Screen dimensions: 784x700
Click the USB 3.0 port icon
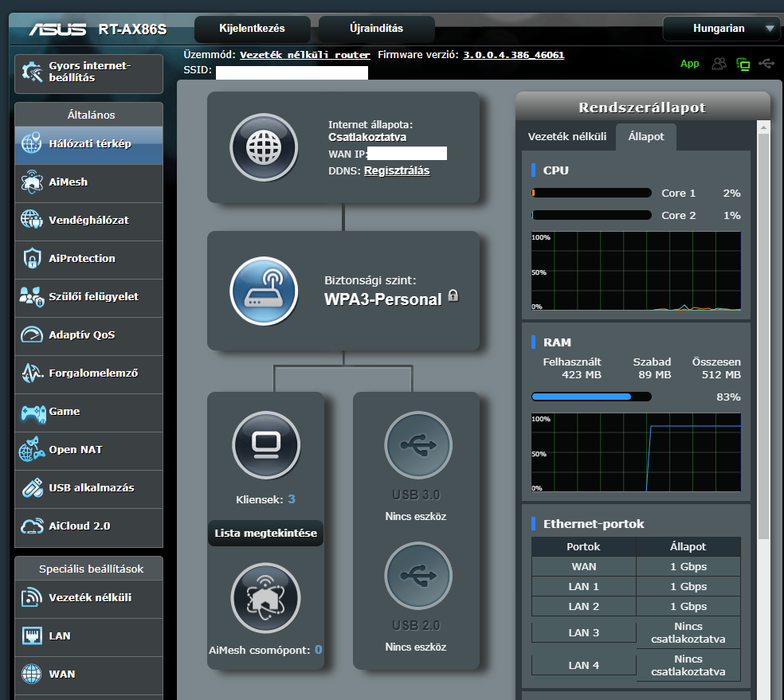pos(418,445)
